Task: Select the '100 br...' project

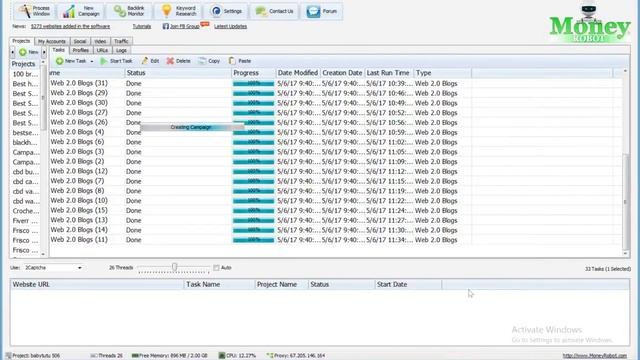Action: click(25, 74)
